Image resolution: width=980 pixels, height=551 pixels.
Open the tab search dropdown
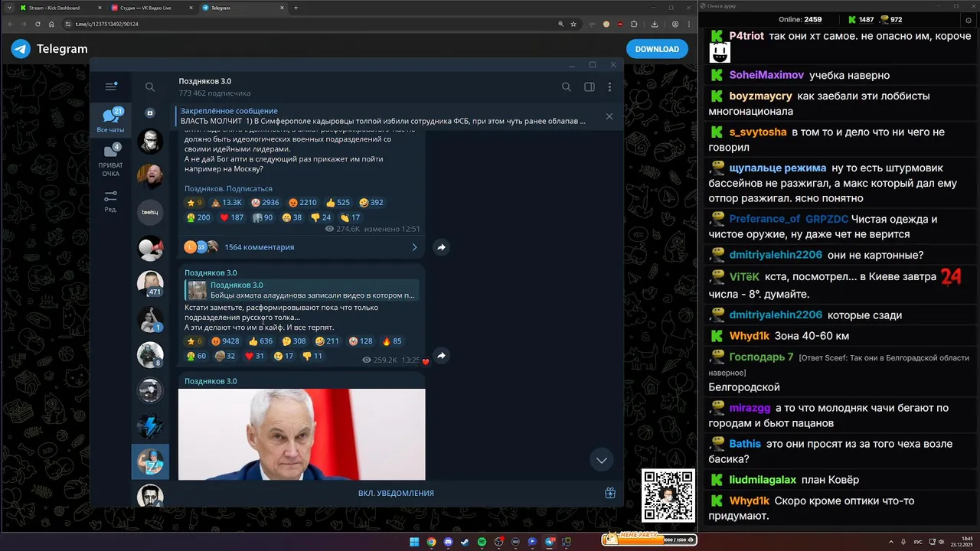(x=8, y=8)
